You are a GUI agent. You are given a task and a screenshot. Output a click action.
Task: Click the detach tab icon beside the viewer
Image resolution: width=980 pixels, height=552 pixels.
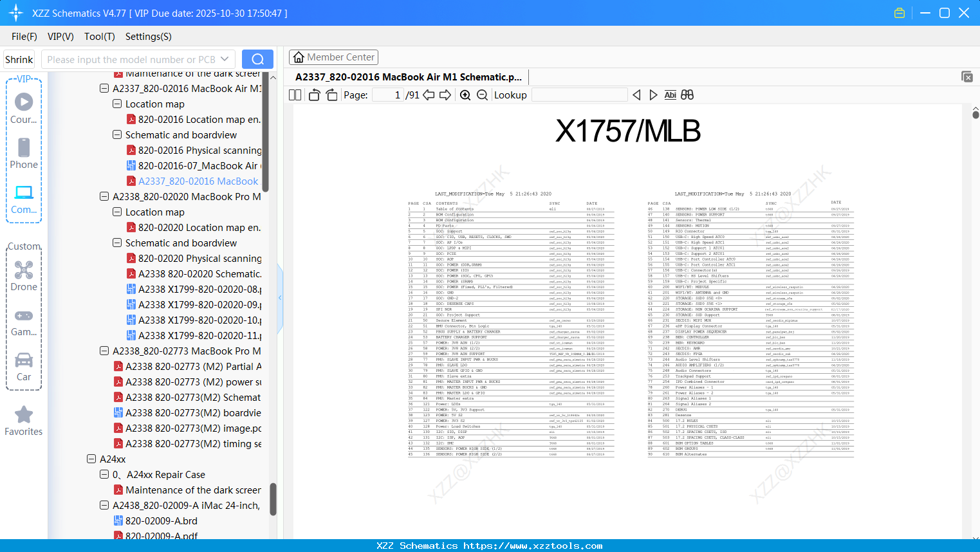pos(967,77)
